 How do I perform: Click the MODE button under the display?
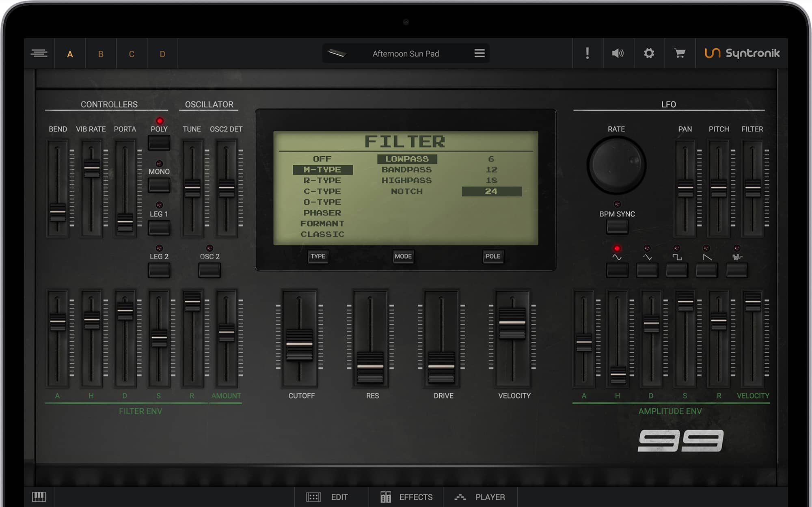403,256
